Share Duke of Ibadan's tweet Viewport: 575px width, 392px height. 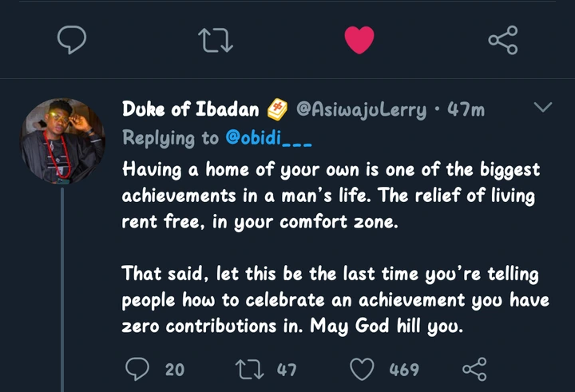point(474,369)
